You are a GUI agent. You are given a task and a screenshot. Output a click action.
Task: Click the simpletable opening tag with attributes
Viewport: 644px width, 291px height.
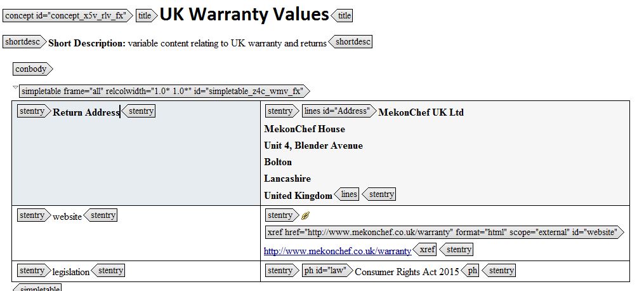163,91
